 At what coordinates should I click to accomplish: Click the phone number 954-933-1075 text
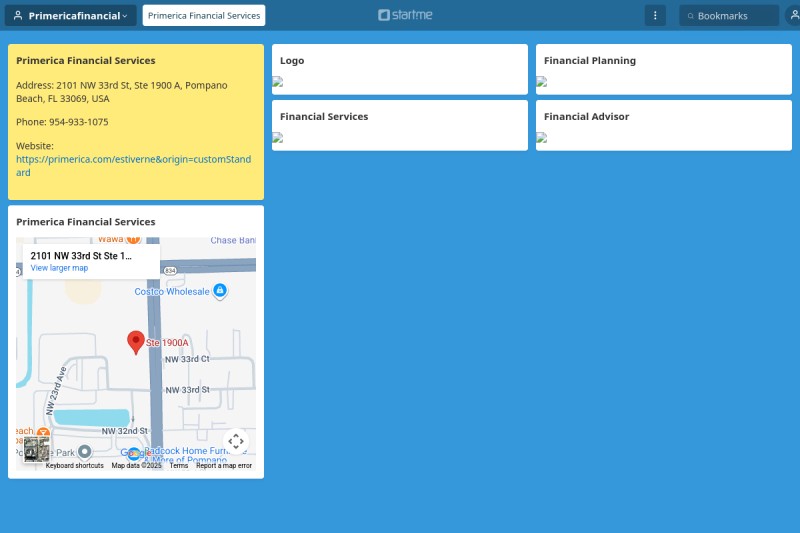tap(79, 122)
